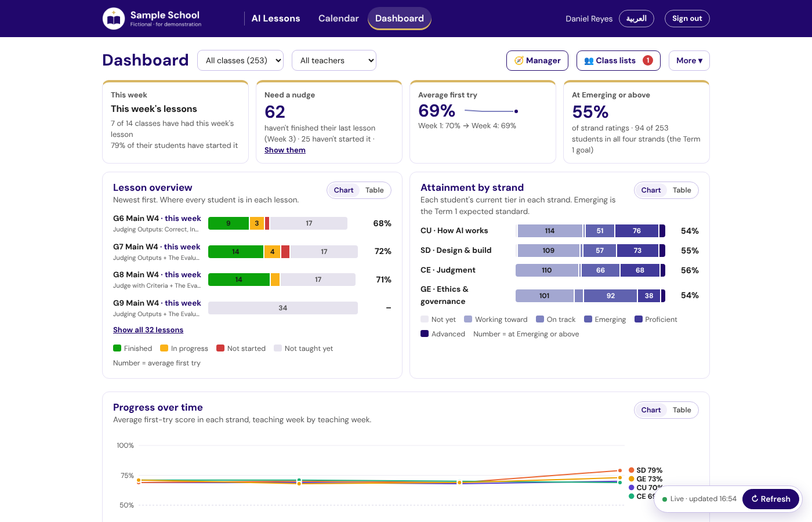Open G9 Main W4 this week link

[x=157, y=303]
